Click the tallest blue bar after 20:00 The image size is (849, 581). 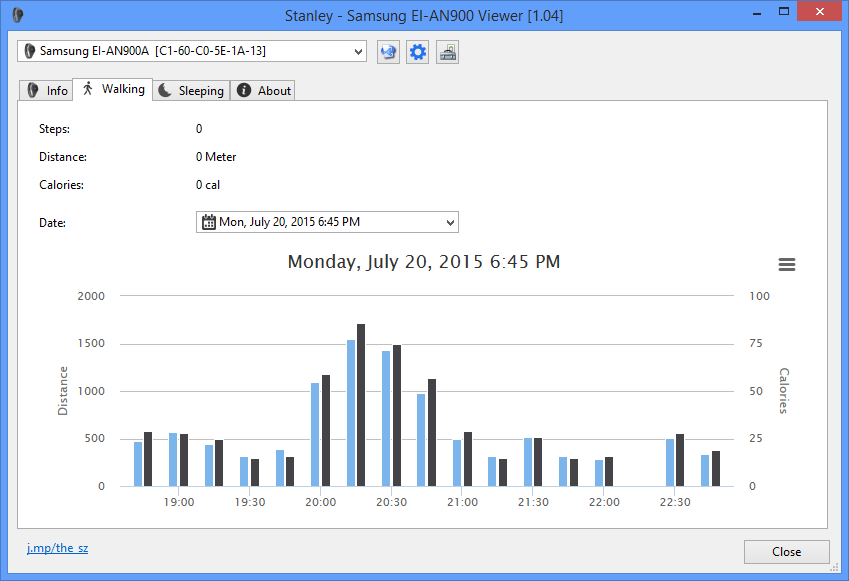point(351,413)
